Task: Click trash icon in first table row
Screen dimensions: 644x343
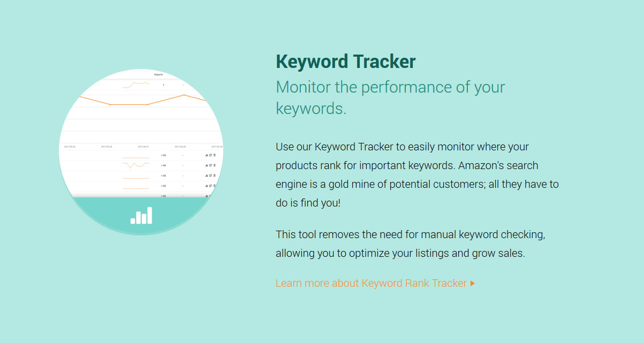Action: click(x=215, y=155)
